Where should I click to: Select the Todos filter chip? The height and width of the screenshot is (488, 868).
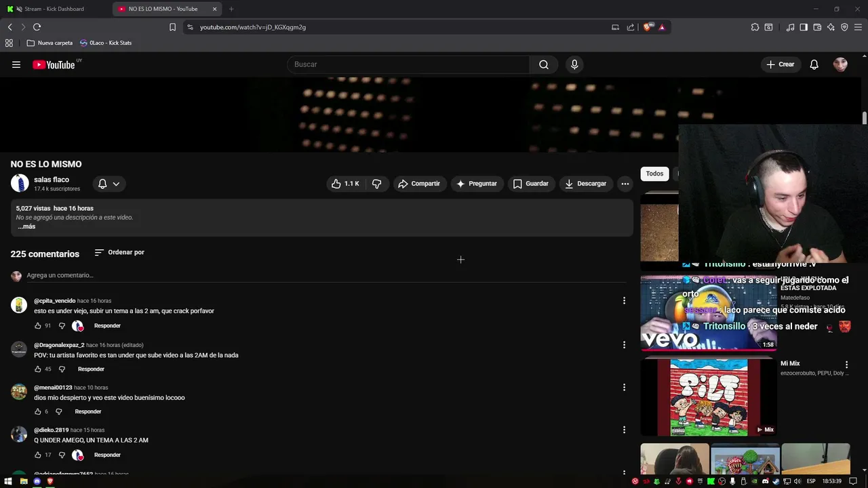tap(654, 174)
